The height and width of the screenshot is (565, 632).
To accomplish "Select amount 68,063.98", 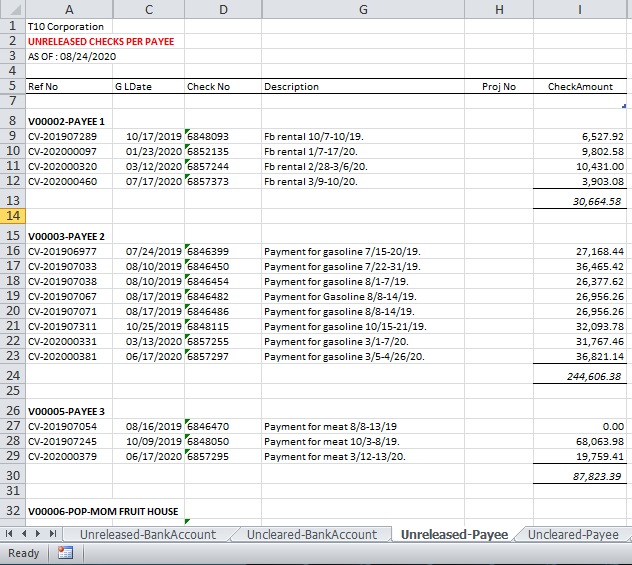I will [x=580, y=441].
